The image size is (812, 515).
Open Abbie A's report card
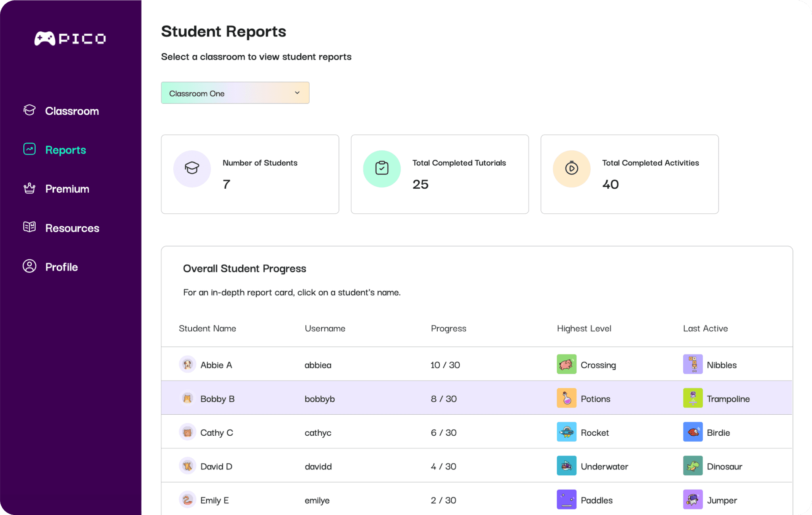pos(216,365)
